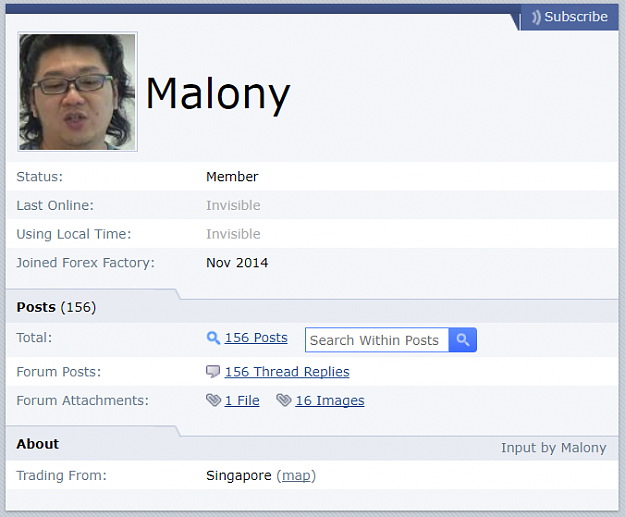Click the Nov 2014 join date
This screenshot has height=517, width=625.
pos(237,263)
